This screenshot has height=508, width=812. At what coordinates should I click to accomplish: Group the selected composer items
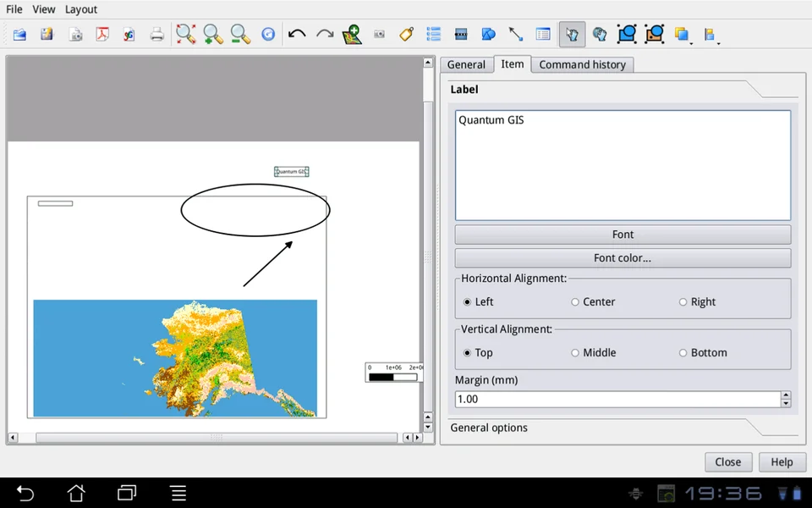[x=627, y=34]
